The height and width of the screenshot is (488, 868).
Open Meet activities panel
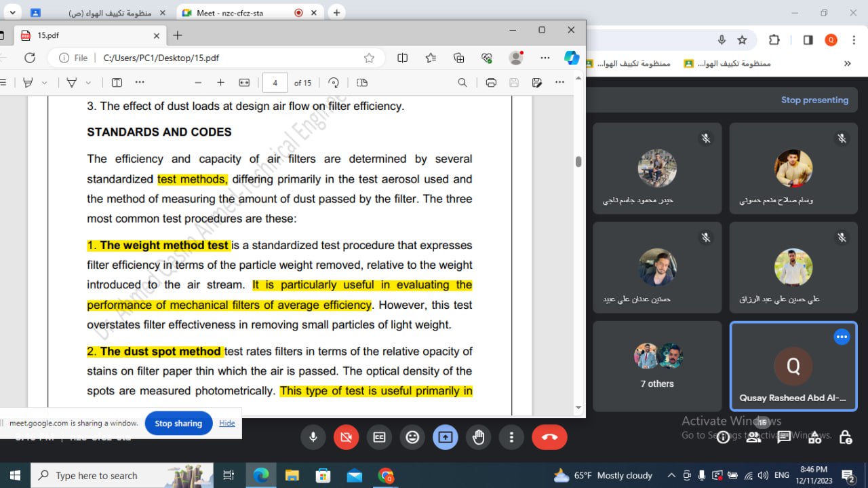pyautogui.click(x=814, y=437)
